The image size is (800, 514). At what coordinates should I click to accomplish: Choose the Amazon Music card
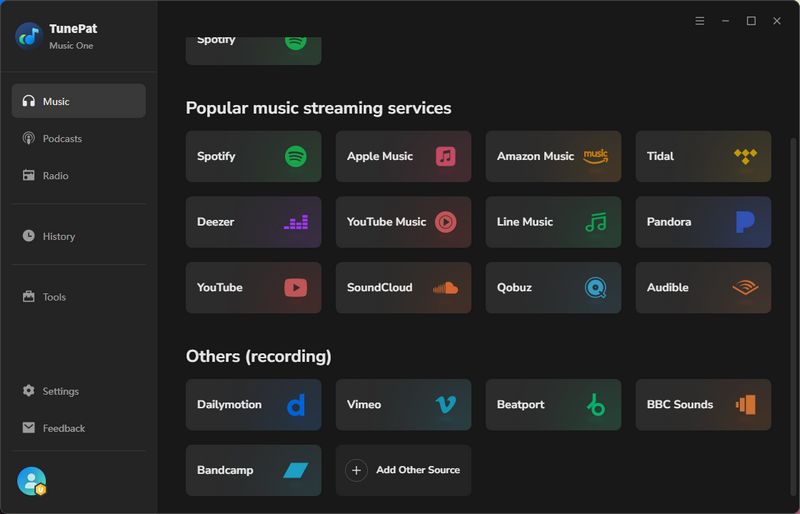point(554,156)
